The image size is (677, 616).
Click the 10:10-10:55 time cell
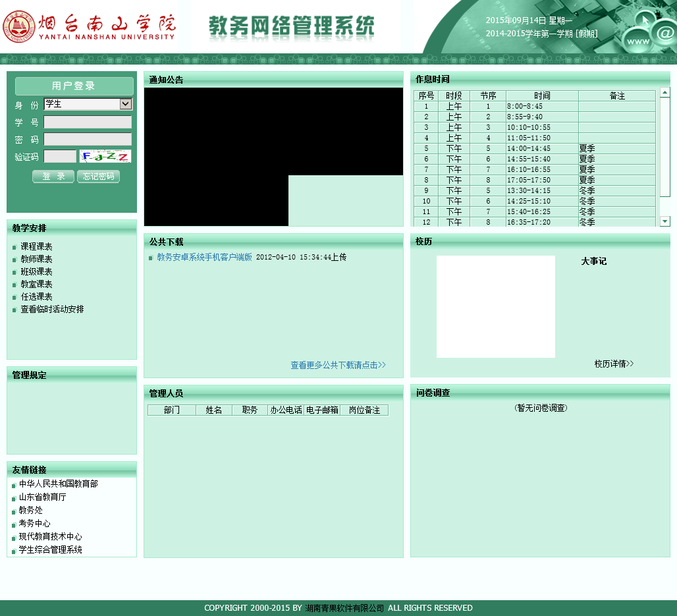click(x=542, y=127)
